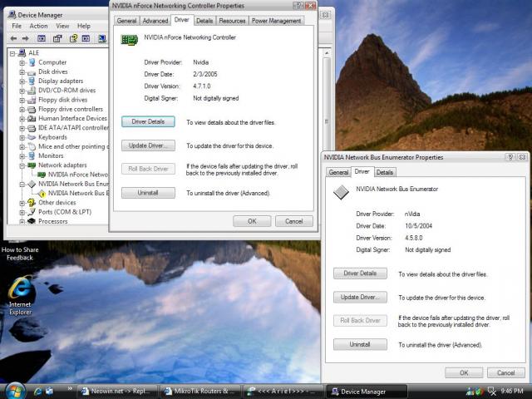Click Update Driver in Bus Enumerator Properties
This screenshot has width=532, height=399.
[x=360, y=298]
